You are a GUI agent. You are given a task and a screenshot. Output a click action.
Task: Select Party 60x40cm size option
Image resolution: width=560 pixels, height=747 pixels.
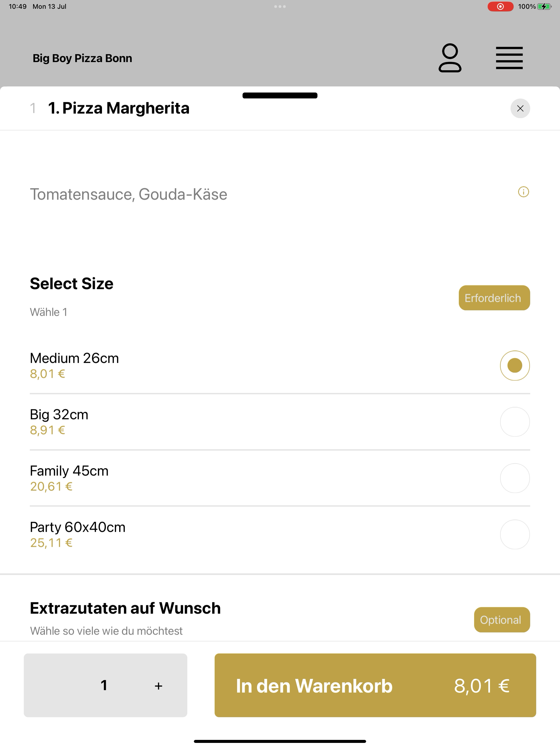click(x=514, y=534)
